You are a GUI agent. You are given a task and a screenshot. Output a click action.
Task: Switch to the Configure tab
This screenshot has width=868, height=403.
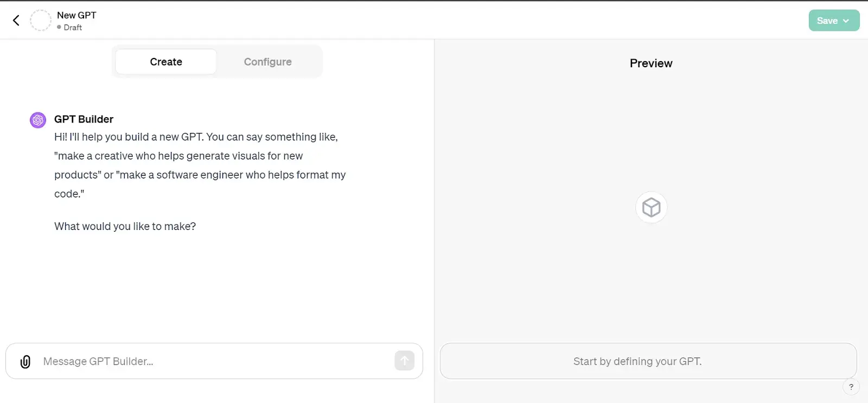[267, 61]
